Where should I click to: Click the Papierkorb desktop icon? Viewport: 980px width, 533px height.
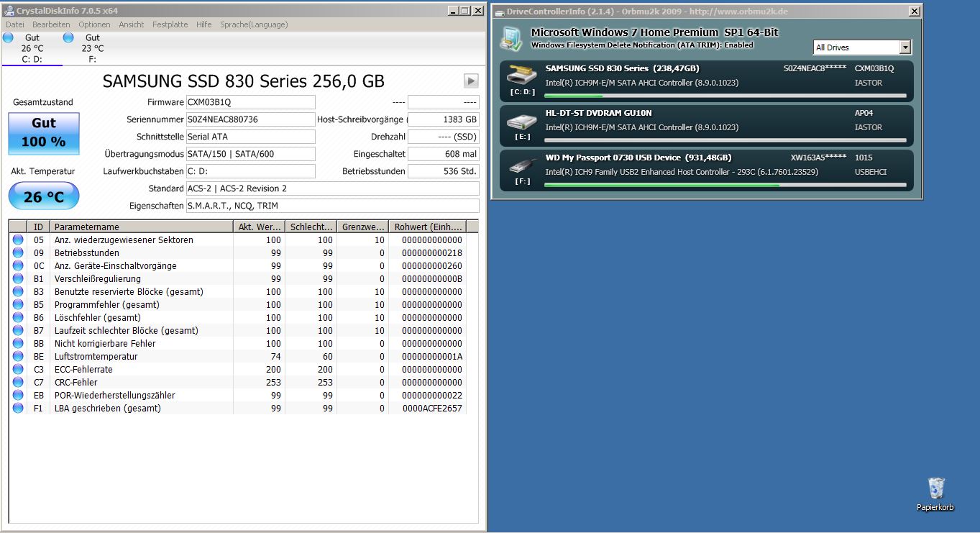[935, 494]
